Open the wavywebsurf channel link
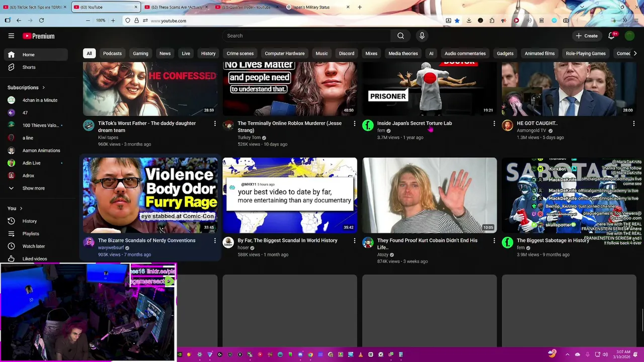The width and height of the screenshot is (644, 362). coord(111,248)
